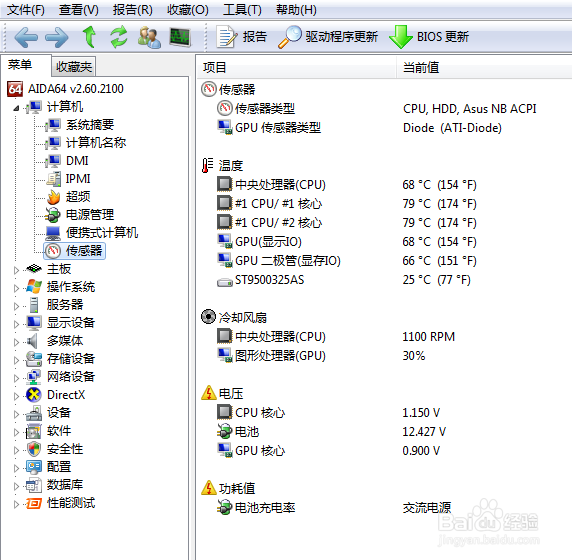Click the DirectX yellow X icon
The height and width of the screenshot is (560, 572).
click(x=34, y=394)
